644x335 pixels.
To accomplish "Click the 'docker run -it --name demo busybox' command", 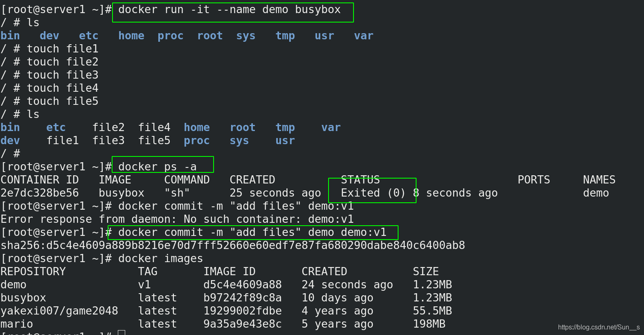I will (230, 9).
